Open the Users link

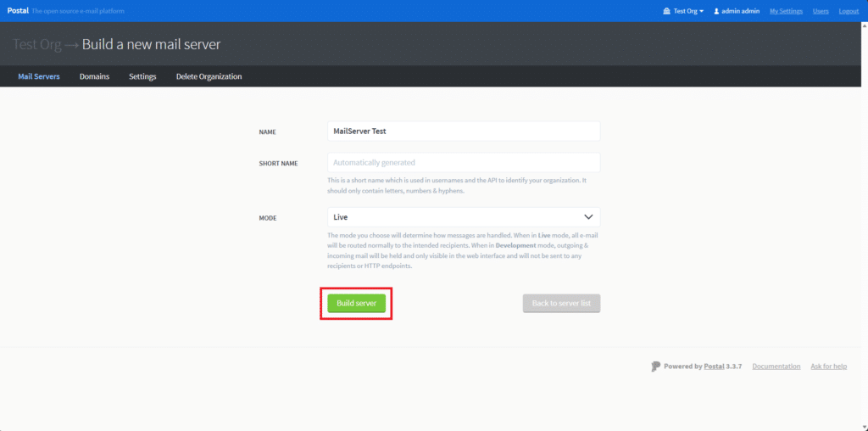click(821, 11)
